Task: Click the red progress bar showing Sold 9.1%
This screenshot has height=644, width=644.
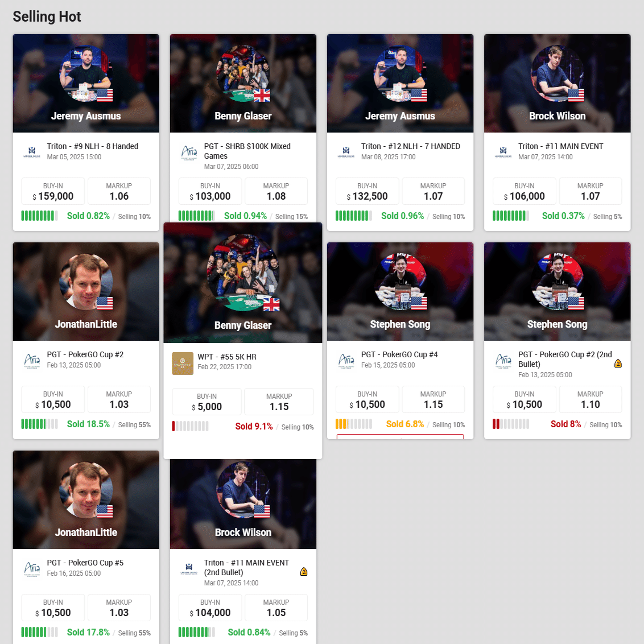Action: point(190,426)
